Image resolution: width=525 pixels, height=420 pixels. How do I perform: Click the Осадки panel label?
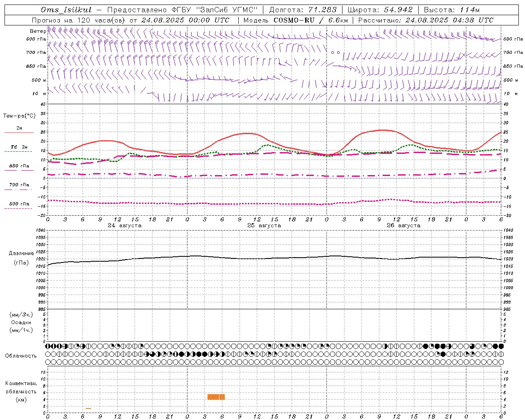tap(21, 322)
